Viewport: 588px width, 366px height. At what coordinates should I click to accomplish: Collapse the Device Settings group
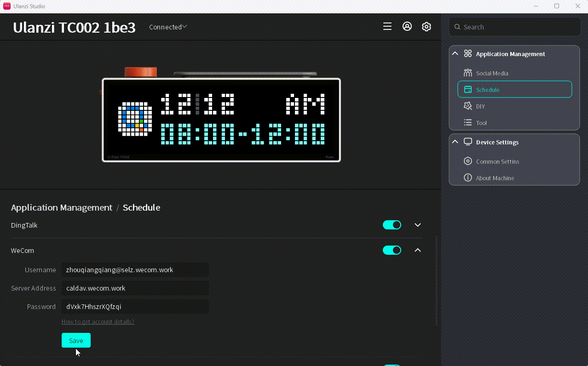tap(455, 142)
